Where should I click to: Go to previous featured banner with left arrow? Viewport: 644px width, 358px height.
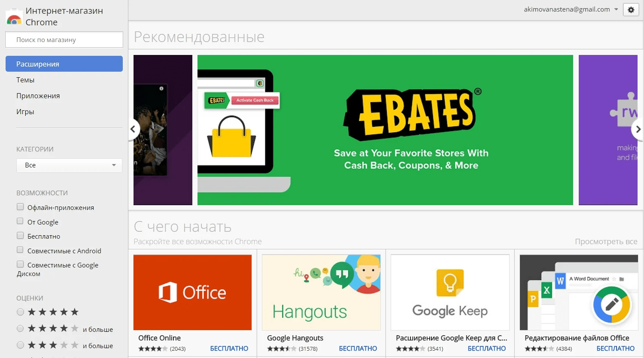134,129
